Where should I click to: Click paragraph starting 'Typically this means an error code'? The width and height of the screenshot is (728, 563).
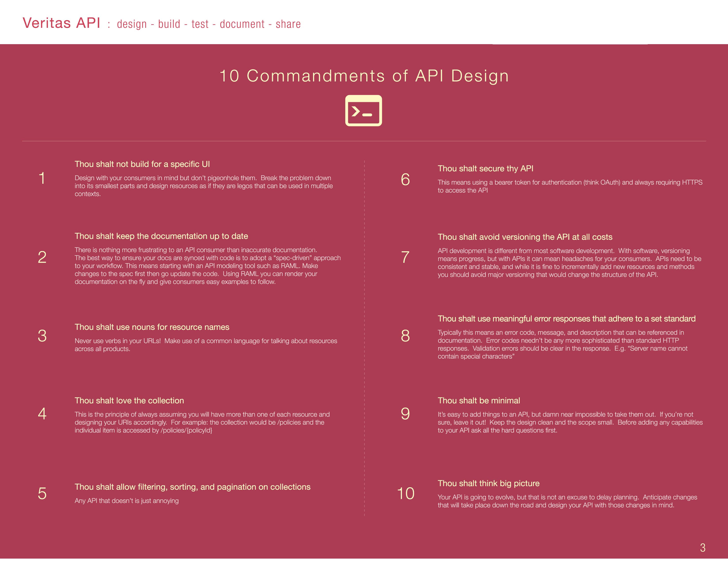pyautogui.click(x=563, y=345)
